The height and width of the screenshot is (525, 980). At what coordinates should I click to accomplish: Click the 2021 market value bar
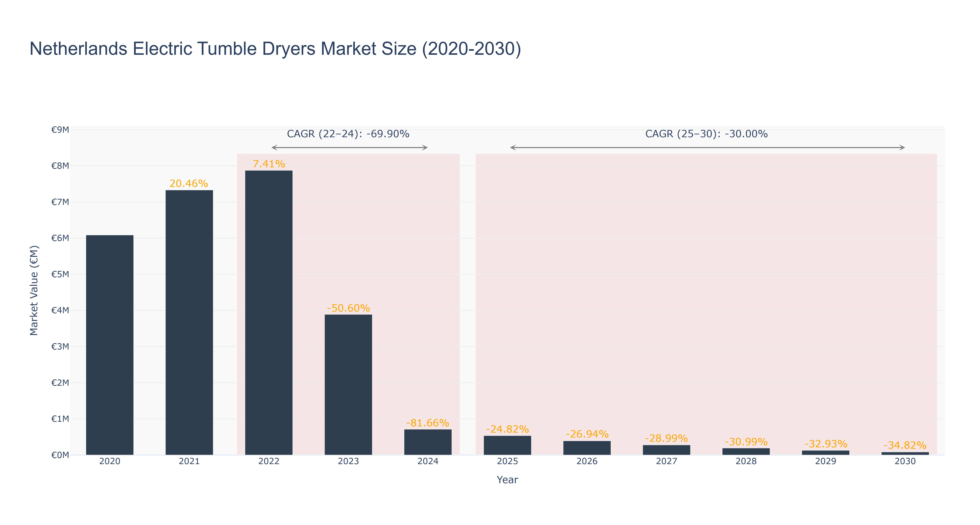[189, 323]
